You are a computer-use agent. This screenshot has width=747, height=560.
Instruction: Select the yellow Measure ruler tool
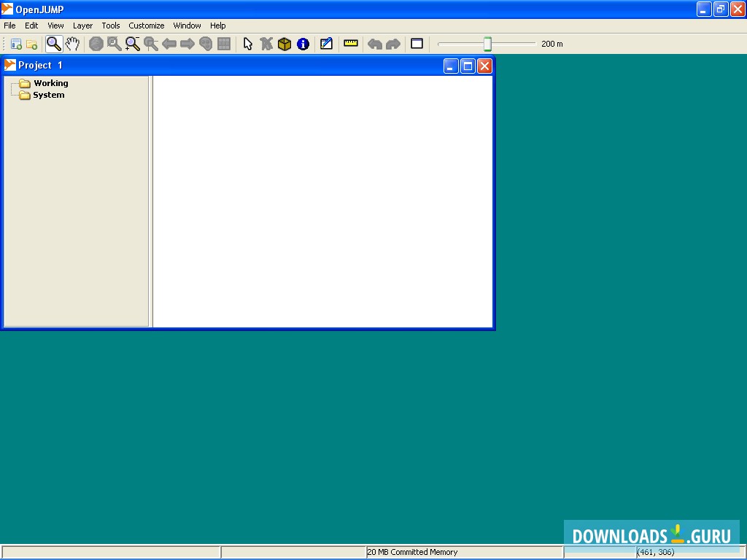(351, 43)
